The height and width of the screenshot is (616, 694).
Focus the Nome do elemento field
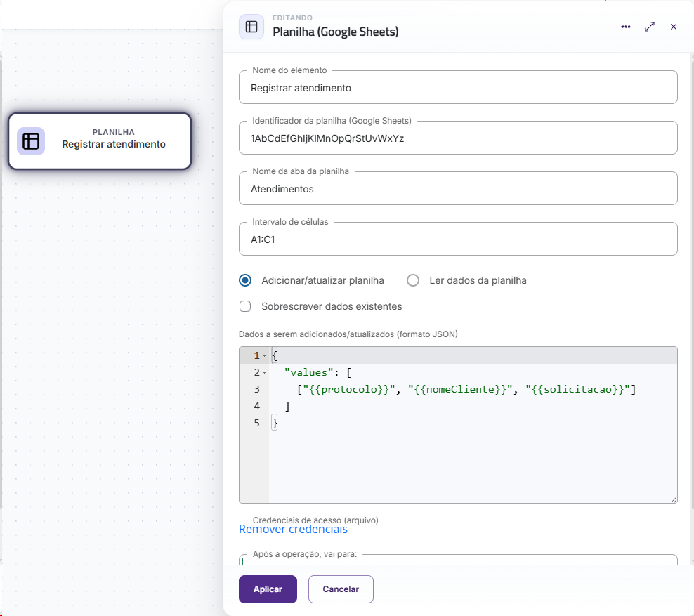pos(458,88)
